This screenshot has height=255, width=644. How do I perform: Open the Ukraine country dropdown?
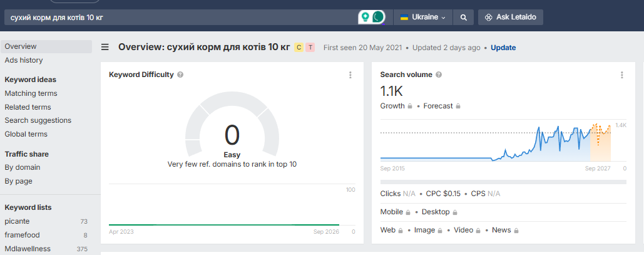423,18
